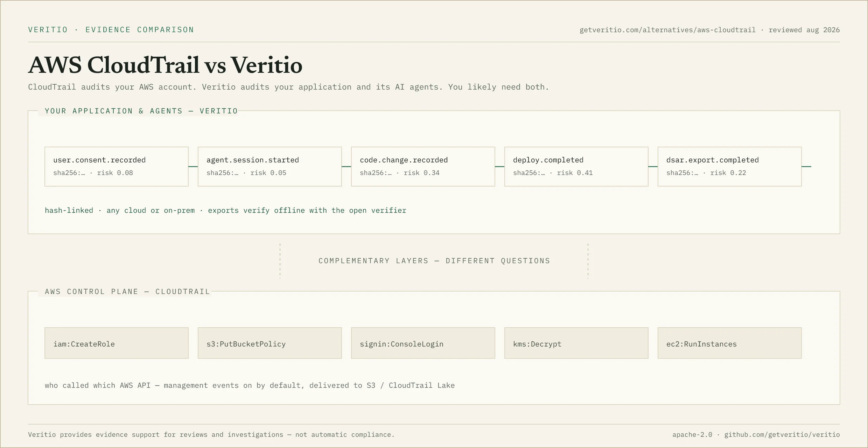868x448 pixels.
Task: Click the user.consent.recorded event card
Action: (117, 167)
